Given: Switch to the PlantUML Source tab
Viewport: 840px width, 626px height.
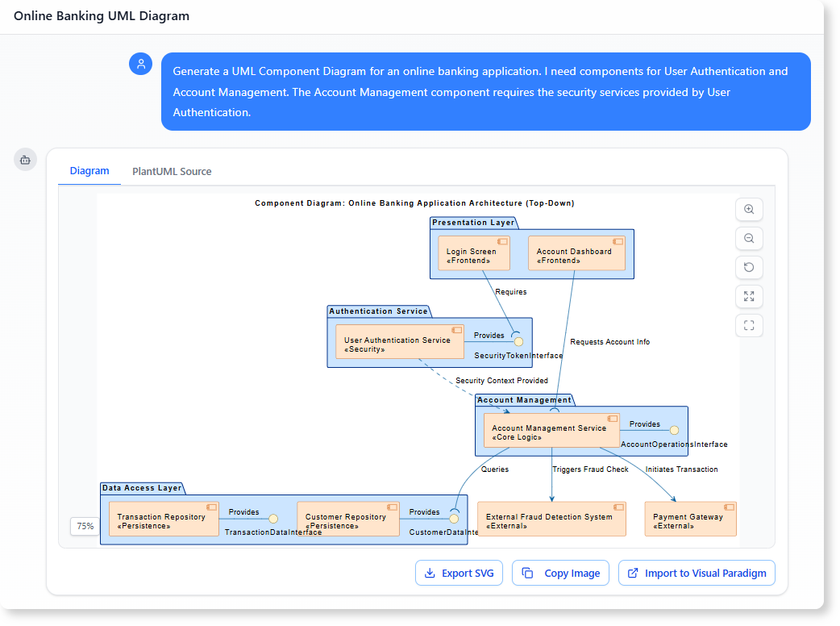Looking at the screenshot, I should [x=172, y=171].
